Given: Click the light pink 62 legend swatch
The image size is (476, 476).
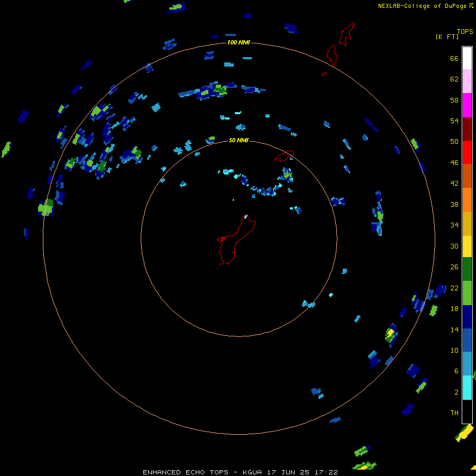Looking at the screenshot, I should click(467, 81).
